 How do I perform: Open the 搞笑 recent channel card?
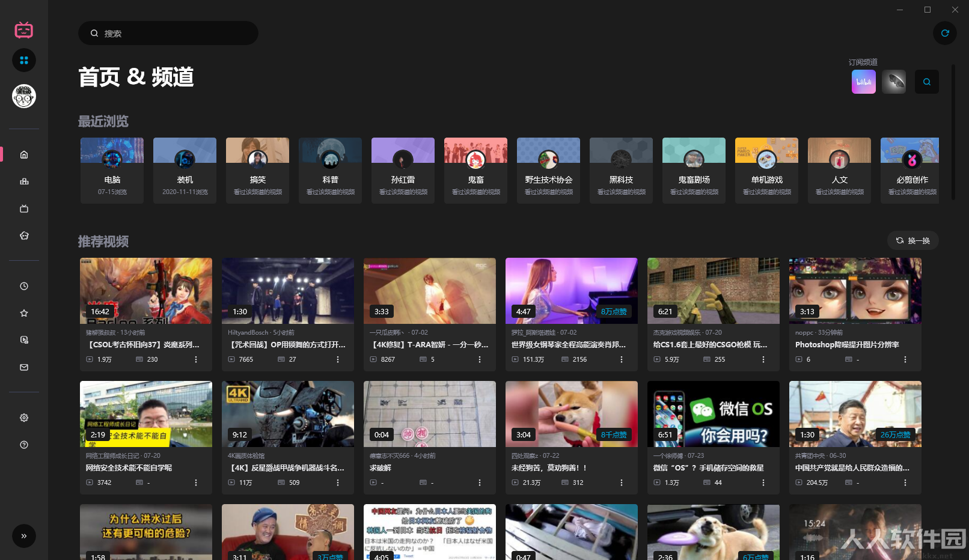pos(257,171)
